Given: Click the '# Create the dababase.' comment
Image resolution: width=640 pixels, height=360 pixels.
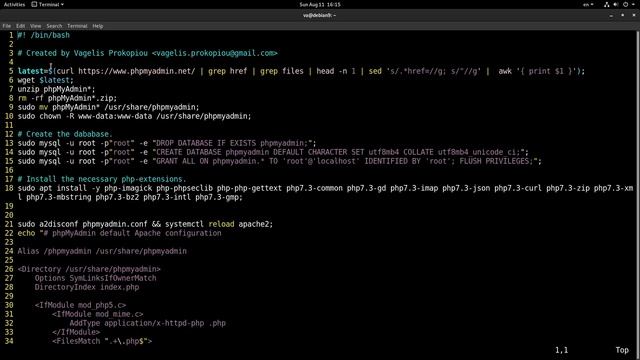Looking at the screenshot, I should click(65, 134).
